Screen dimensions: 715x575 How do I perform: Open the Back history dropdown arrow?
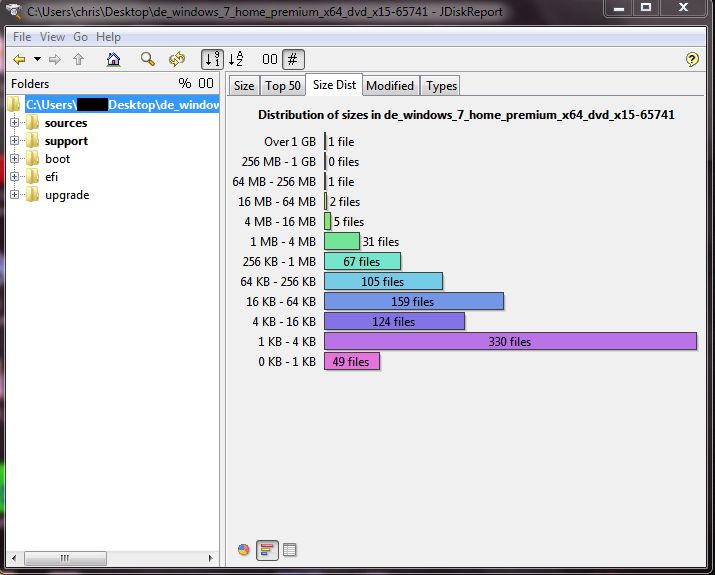(x=37, y=59)
